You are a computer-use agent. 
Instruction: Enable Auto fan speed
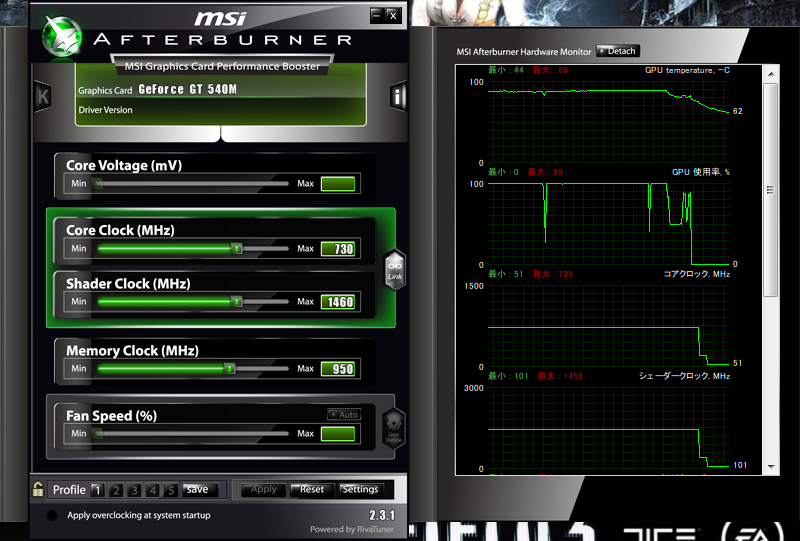point(344,414)
